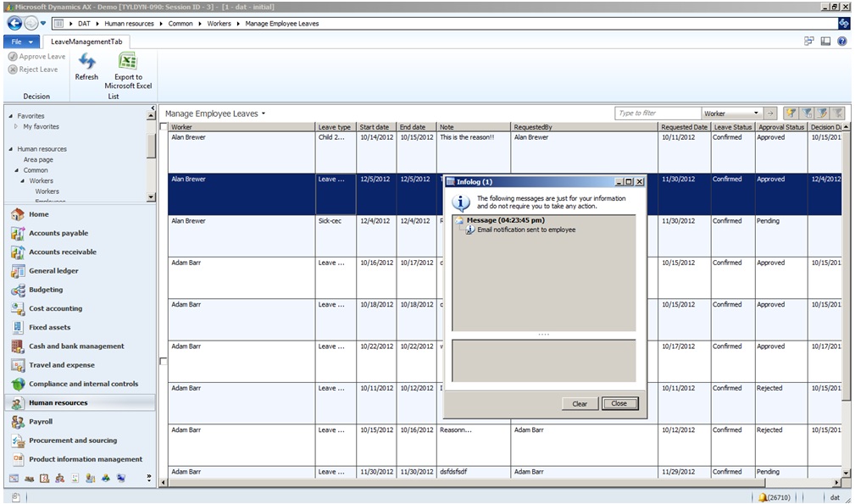Click the refresh icon at address bar end
The height and width of the screenshot is (504, 855).
point(843,24)
